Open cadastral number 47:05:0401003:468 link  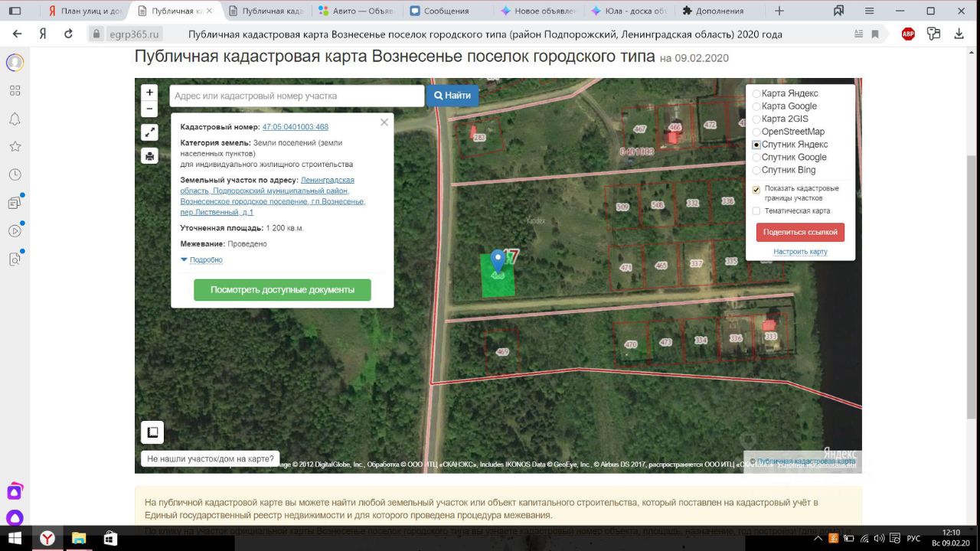point(296,127)
